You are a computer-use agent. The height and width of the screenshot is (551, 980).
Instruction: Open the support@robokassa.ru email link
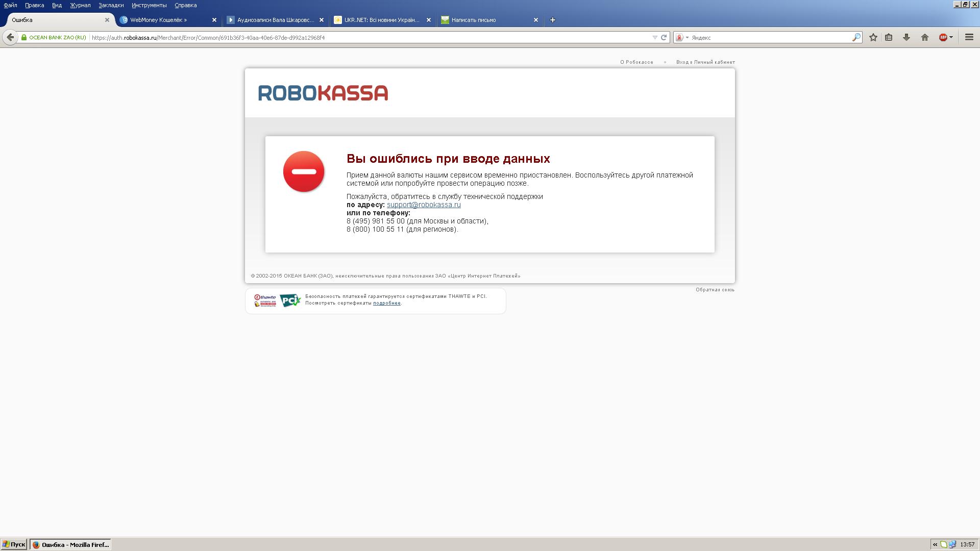[424, 204]
